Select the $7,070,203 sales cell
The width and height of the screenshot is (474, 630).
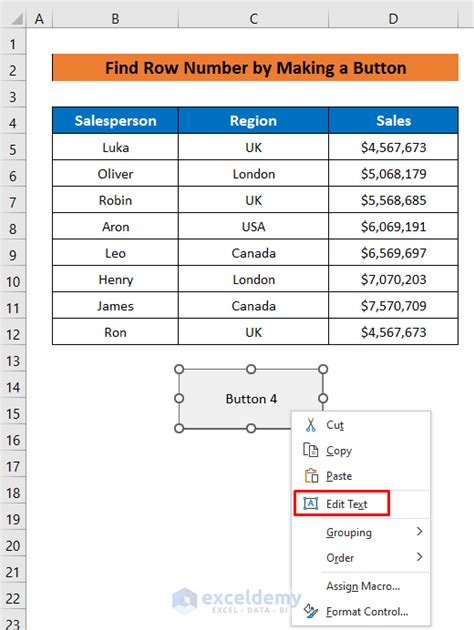(x=393, y=279)
